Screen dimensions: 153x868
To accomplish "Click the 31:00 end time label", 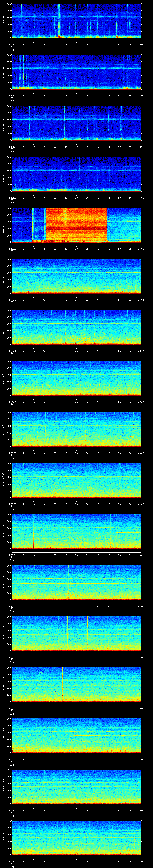I will tap(141, 96).
